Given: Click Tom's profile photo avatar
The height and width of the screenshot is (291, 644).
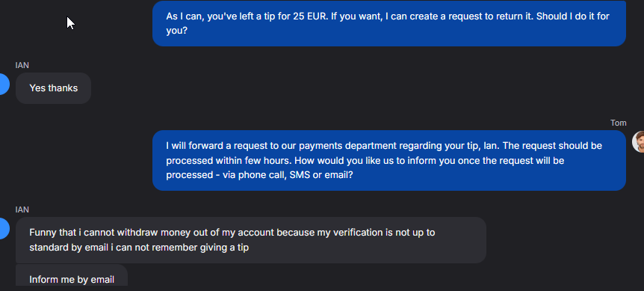Looking at the screenshot, I should pyautogui.click(x=638, y=142).
